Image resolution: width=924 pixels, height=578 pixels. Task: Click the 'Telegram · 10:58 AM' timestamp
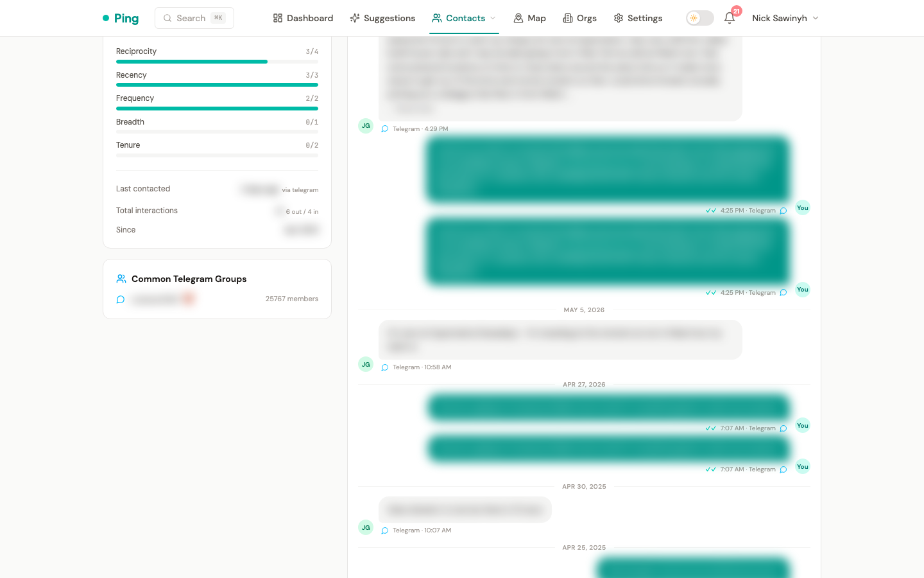tap(422, 367)
